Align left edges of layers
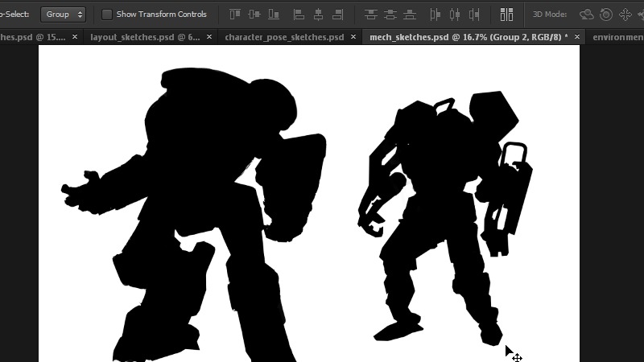The height and width of the screenshot is (362, 644). (299, 14)
